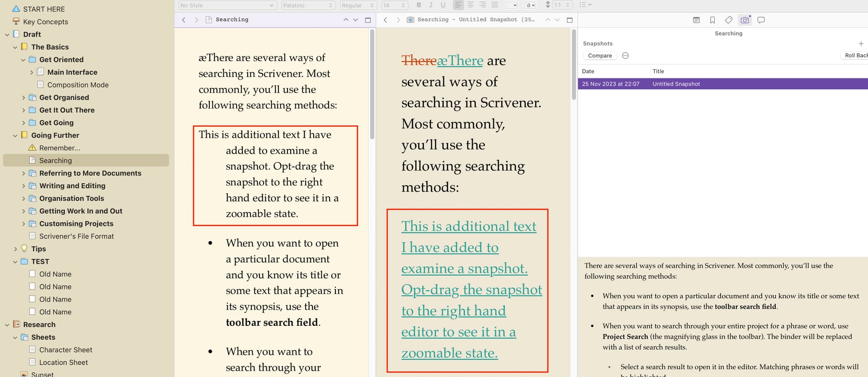868x377 pixels.
Task: Apply right text alignment
Action: tap(483, 5)
